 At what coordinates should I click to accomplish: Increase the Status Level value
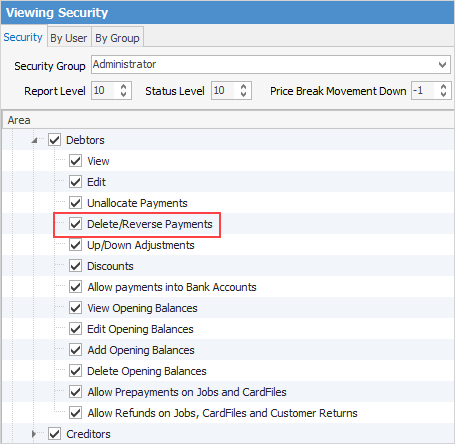click(x=243, y=87)
